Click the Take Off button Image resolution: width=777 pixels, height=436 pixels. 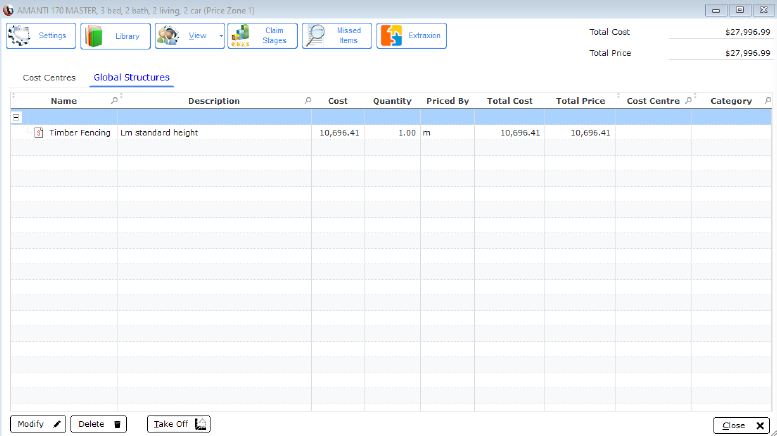pos(179,424)
